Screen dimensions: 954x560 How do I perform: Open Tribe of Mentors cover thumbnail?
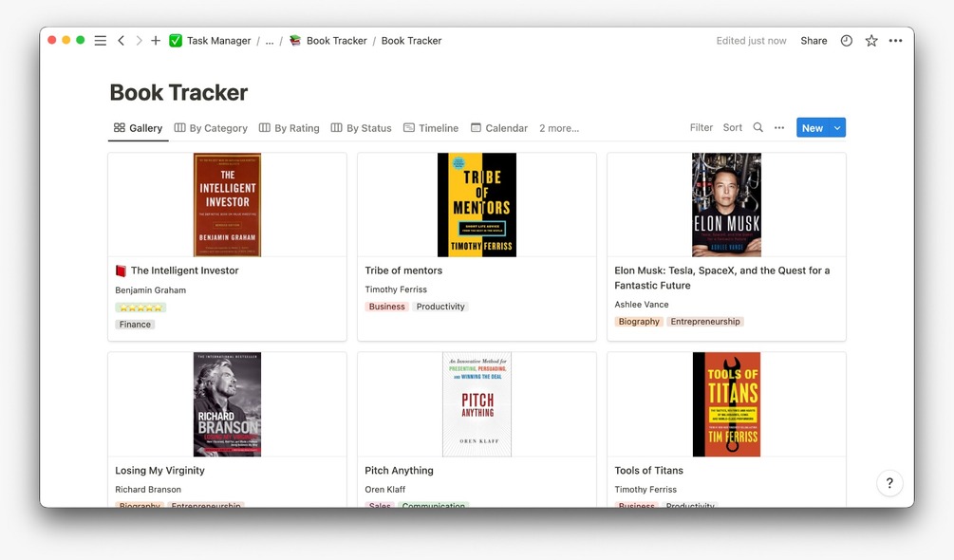click(477, 205)
